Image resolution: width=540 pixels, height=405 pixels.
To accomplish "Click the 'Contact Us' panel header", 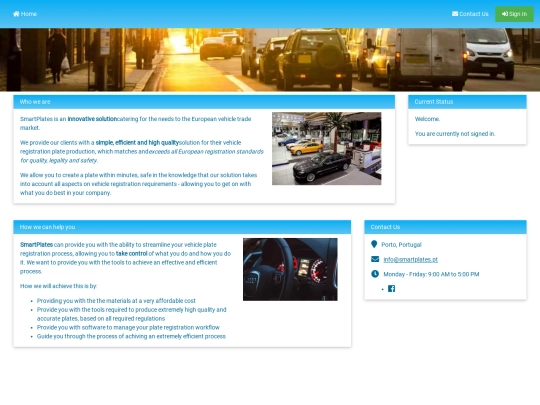I will pyautogui.click(x=445, y=227).
